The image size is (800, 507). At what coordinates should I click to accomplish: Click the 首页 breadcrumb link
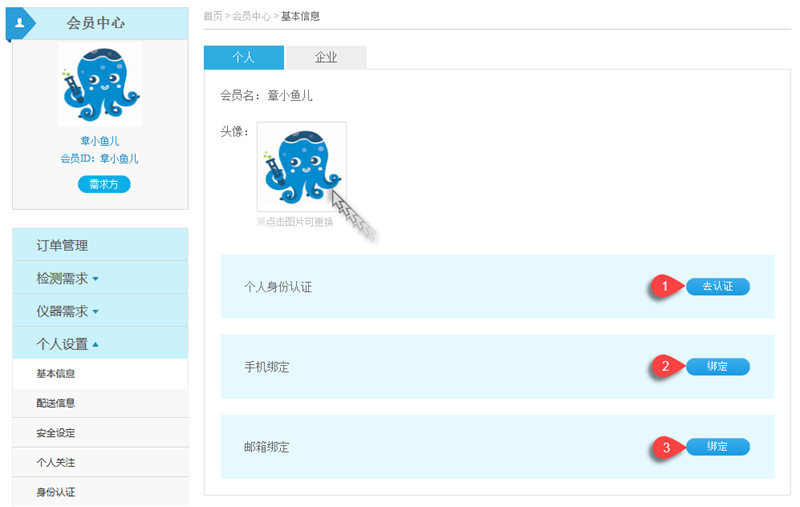click(212, 16)
